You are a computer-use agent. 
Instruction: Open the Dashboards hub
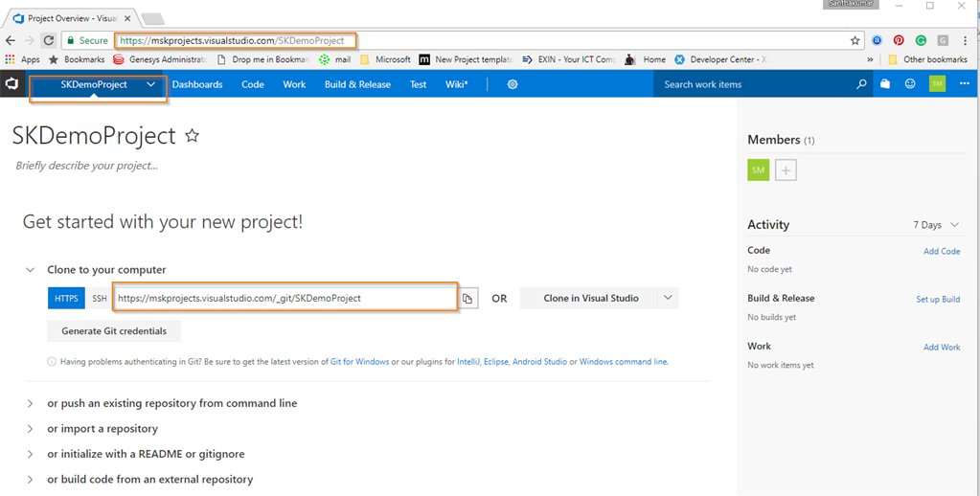197,84
